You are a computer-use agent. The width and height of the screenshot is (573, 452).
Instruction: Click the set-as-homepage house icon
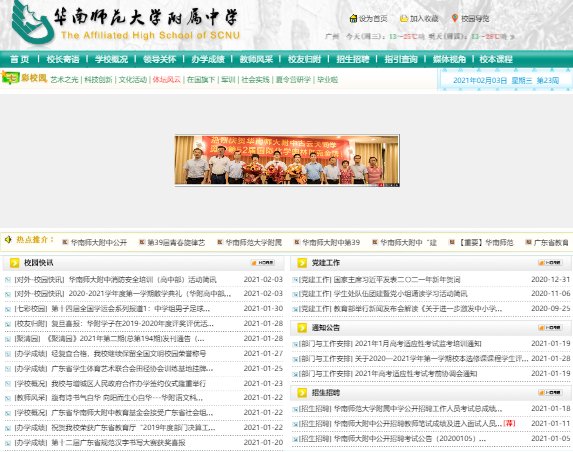coord(353,18)
